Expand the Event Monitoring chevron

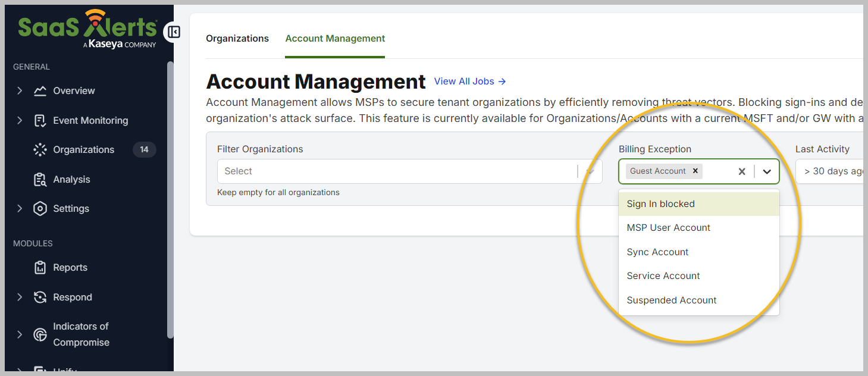20,121
